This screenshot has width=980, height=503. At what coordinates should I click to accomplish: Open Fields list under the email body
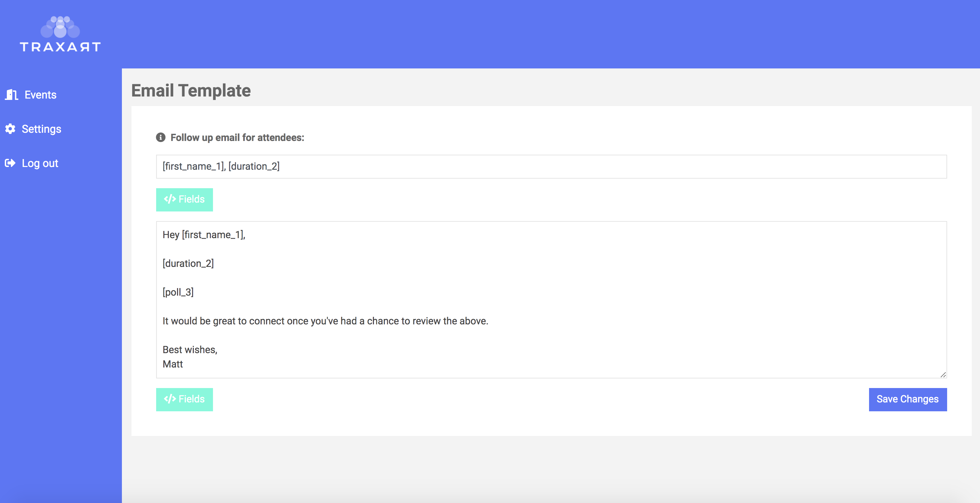tap(185, 399)
